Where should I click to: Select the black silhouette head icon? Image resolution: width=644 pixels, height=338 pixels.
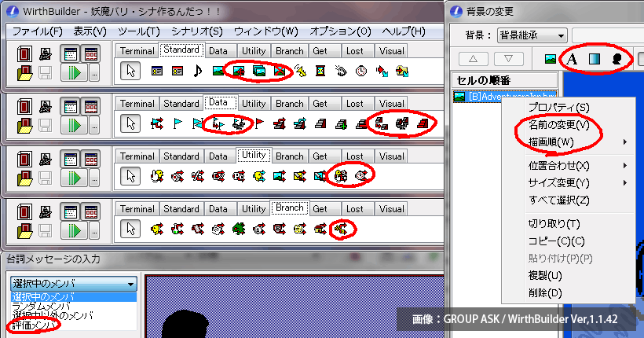617,59
